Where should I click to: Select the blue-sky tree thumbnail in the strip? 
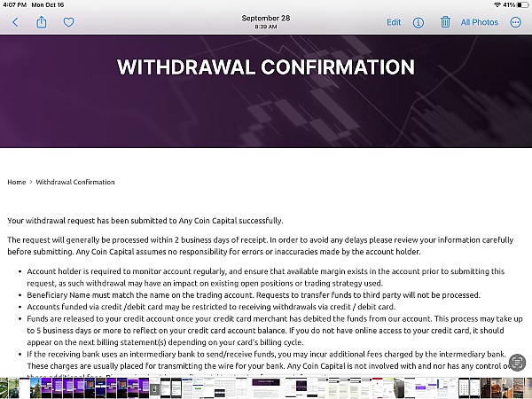[x=35, y=388]
